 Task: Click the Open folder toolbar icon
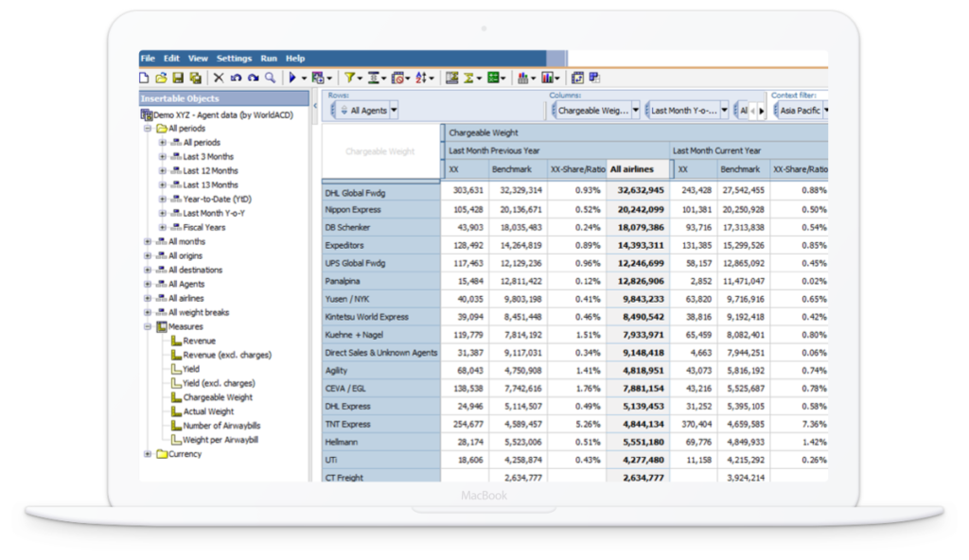pos(161,78)
